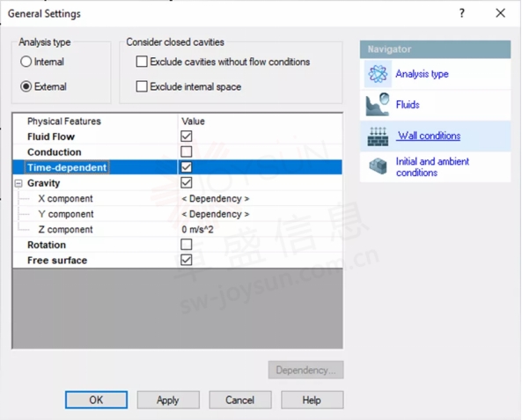
Task: Check the Exclude internal space box
Action: pos(142,86)
